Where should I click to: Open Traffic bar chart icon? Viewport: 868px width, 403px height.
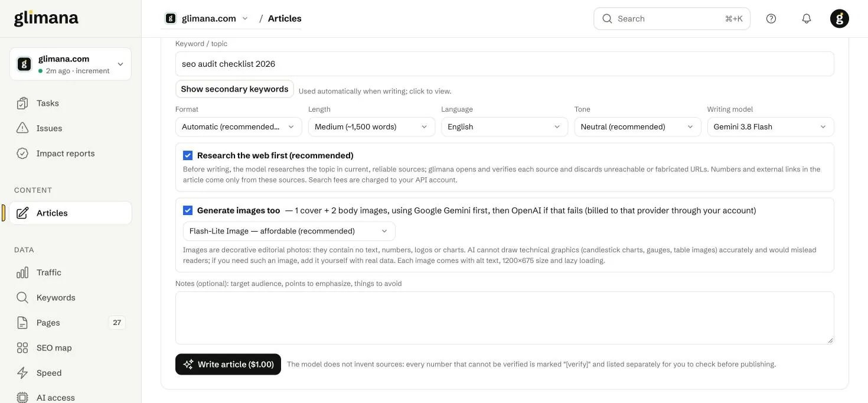click(22, 272)
